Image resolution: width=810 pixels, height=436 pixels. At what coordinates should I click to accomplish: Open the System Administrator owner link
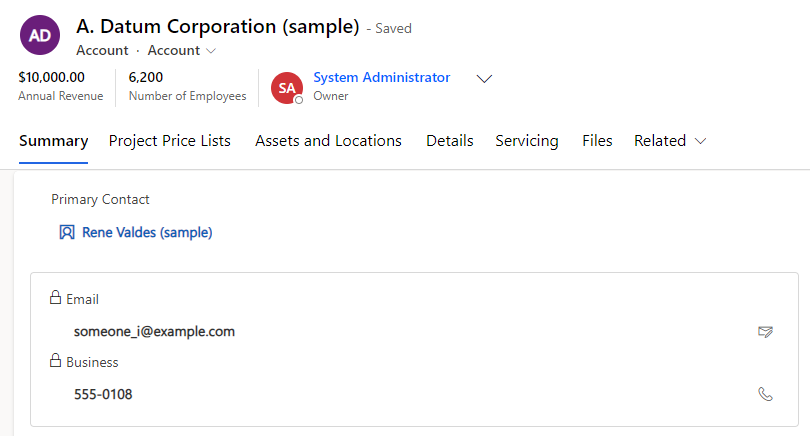click(x=382, y=77)
